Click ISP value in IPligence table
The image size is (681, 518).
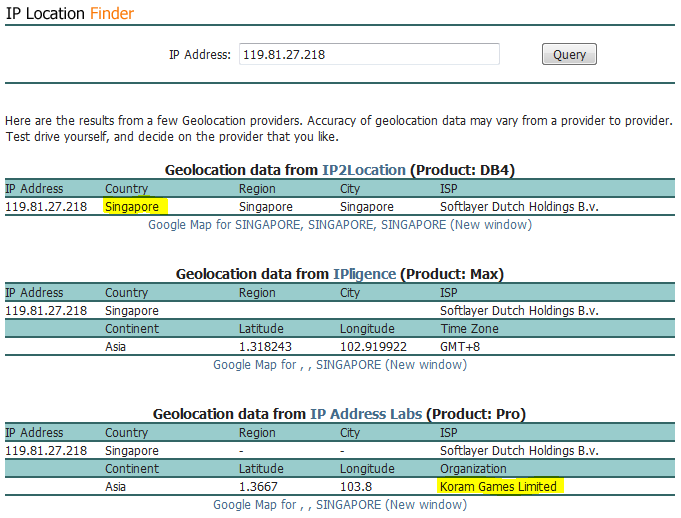pyautogui.click(x=519, y=311)
